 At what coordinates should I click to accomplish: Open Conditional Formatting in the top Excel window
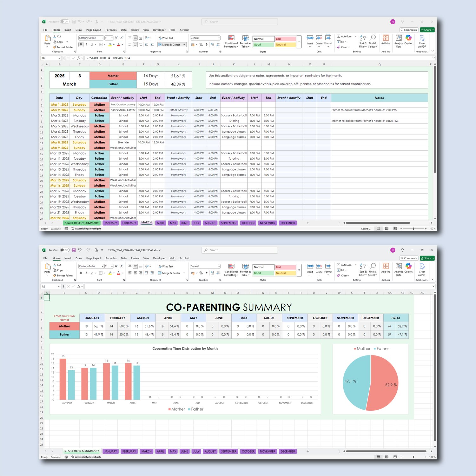[231, 42]
